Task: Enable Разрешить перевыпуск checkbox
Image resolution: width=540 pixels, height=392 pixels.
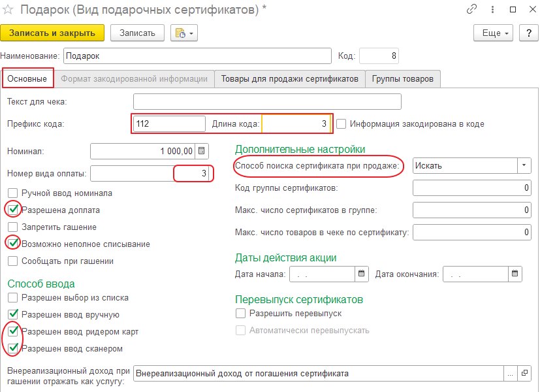Action: click(x=240, y=314)
